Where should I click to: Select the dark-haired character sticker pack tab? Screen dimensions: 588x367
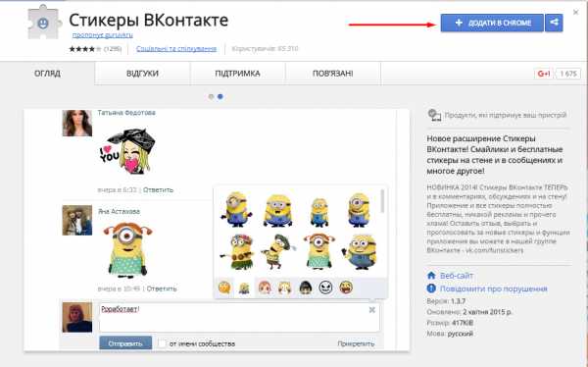click(306, 288)
